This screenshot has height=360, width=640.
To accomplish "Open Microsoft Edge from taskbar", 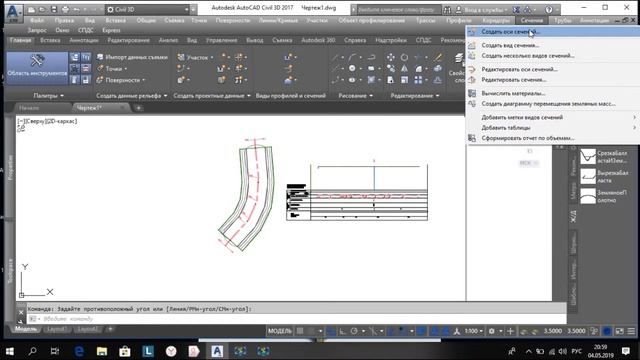I will 79,351.
